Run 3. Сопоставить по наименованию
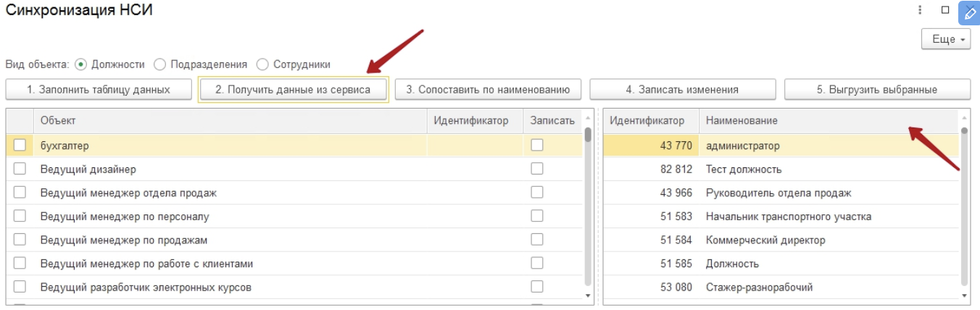980x310 pixels. (488, 90)
